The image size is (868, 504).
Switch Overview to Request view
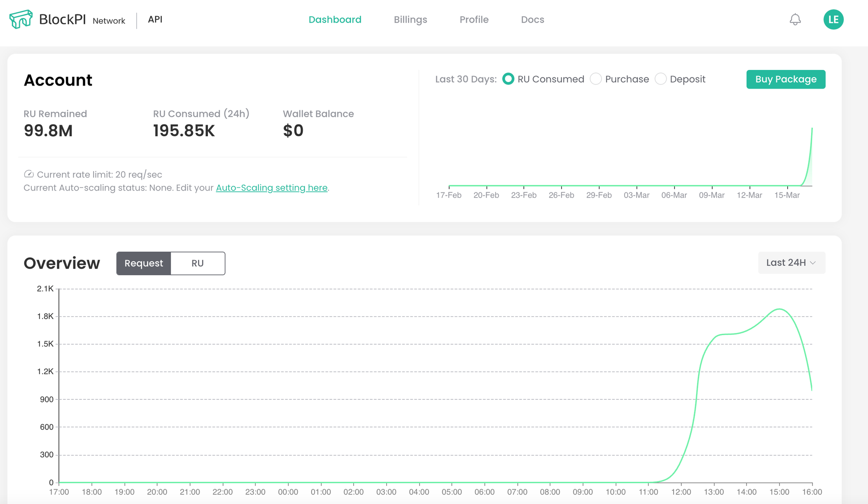click(x=144, y=263)
